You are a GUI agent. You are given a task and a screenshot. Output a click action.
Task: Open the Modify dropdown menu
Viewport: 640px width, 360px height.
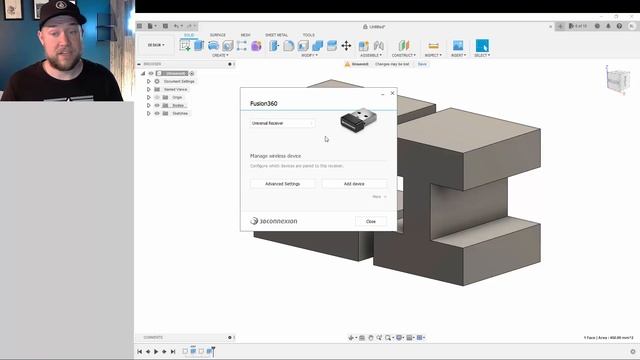coord(309,55)
